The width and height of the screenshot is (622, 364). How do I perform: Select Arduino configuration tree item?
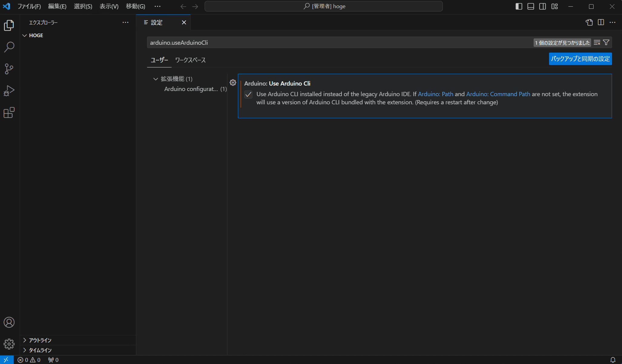tap(195, 89)
